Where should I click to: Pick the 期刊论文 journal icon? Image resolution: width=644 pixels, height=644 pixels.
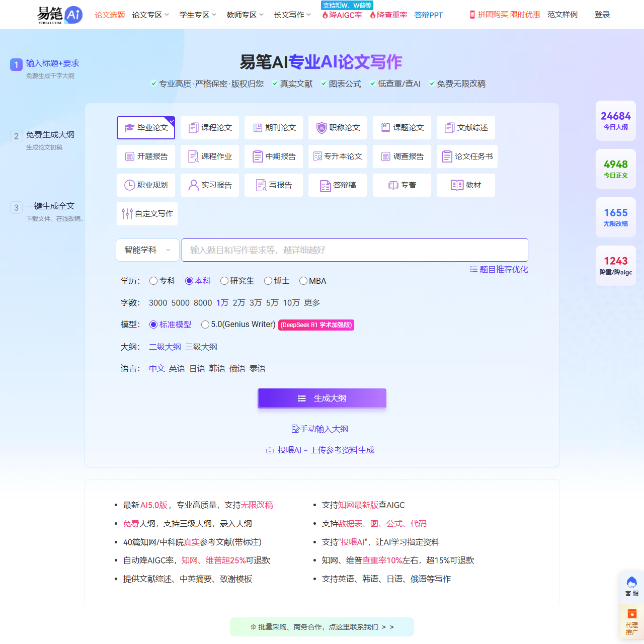258,128
